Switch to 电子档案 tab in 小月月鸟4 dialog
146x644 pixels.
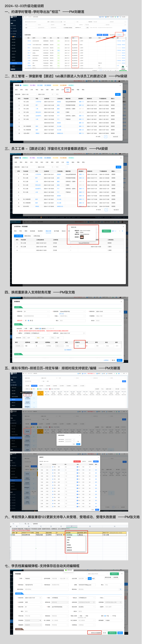click(x=56, y=231)
